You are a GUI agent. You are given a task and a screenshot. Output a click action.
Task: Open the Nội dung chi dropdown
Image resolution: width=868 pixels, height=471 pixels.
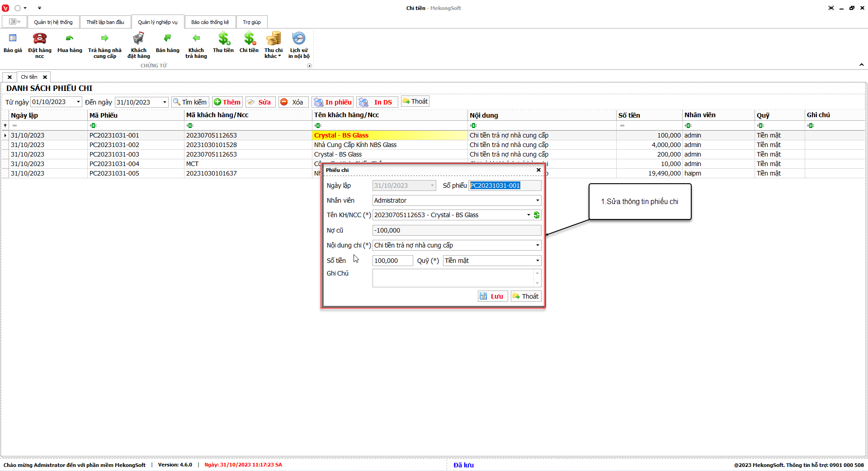coord(538,245)
